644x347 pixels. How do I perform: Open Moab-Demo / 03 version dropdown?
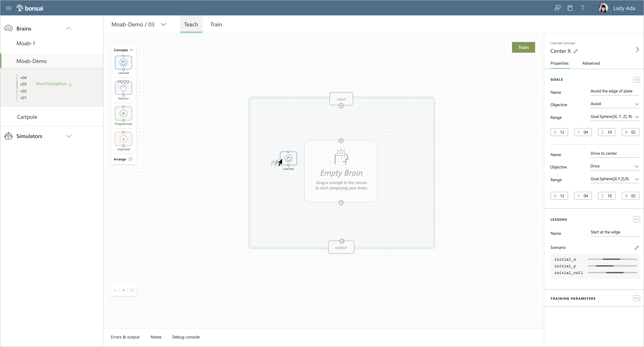tap(163, 24)
